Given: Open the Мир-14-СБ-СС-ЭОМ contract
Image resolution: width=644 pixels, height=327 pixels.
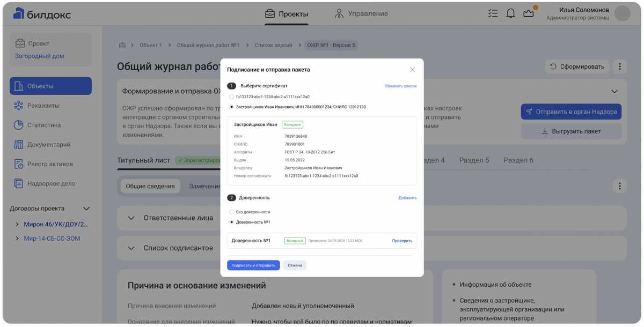Looking at the screenshot, I should tap(52, 237).
